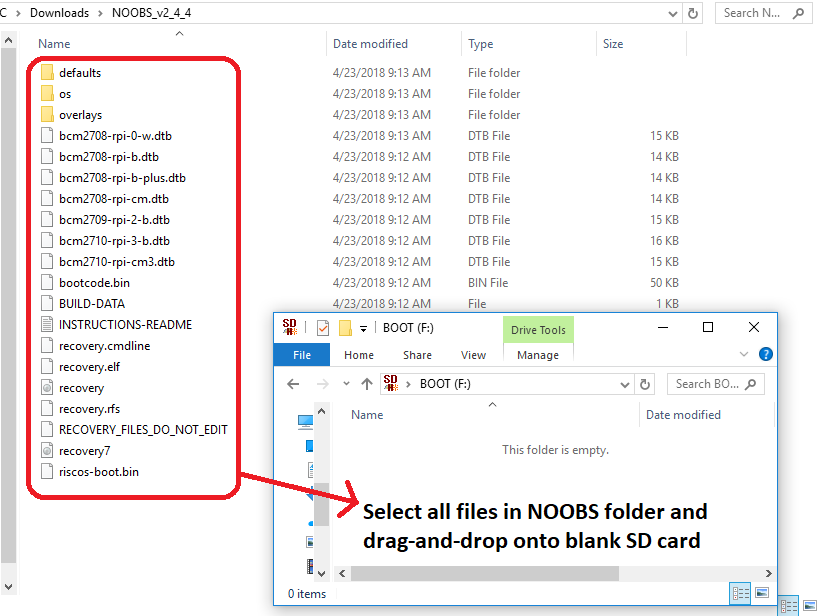Open the File tab in BOOT window
Viewport: 818px width, 616px height.
click(302, 355)
